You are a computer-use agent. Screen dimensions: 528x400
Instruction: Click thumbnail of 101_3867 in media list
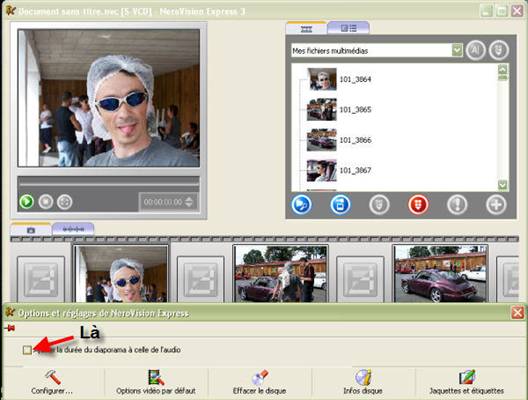[322, 170]
